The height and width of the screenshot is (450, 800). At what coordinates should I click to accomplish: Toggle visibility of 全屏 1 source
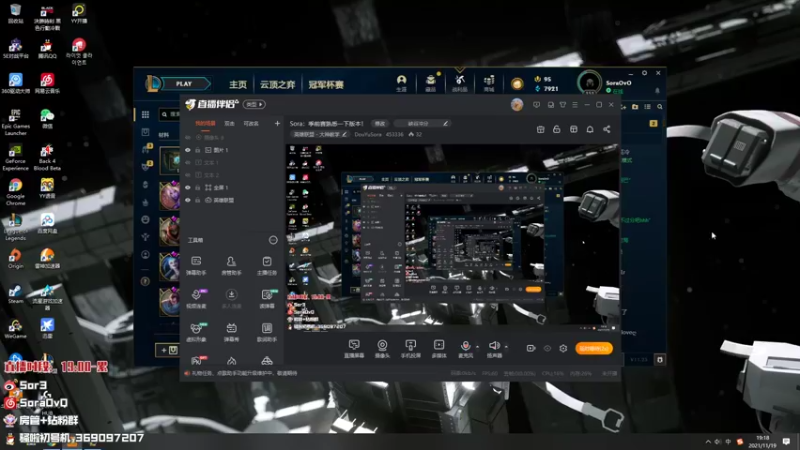[x=188, y=188]
